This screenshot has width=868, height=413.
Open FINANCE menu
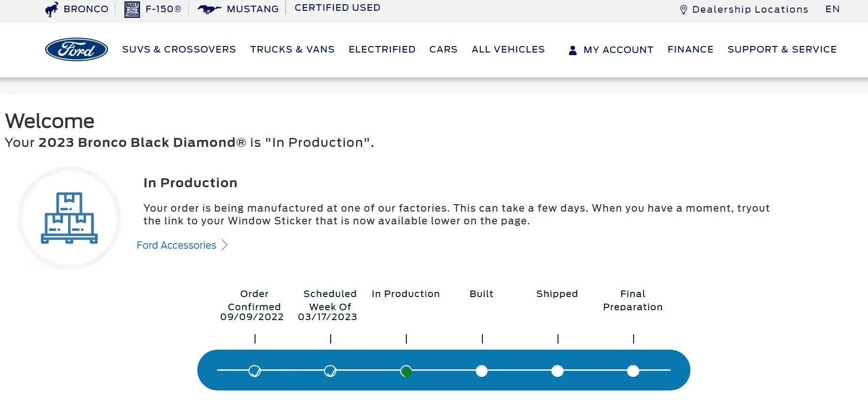(x=690, y=49)
